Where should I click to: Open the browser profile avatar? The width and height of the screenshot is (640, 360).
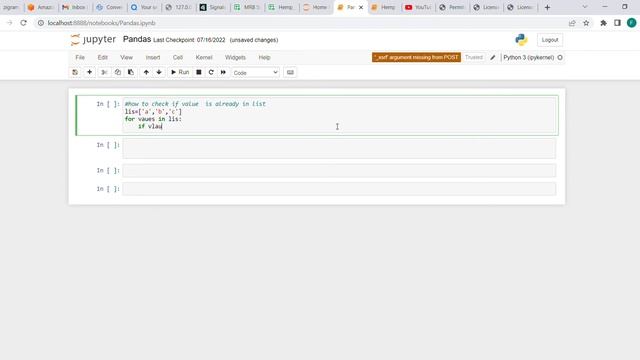[x=631, y=23]
